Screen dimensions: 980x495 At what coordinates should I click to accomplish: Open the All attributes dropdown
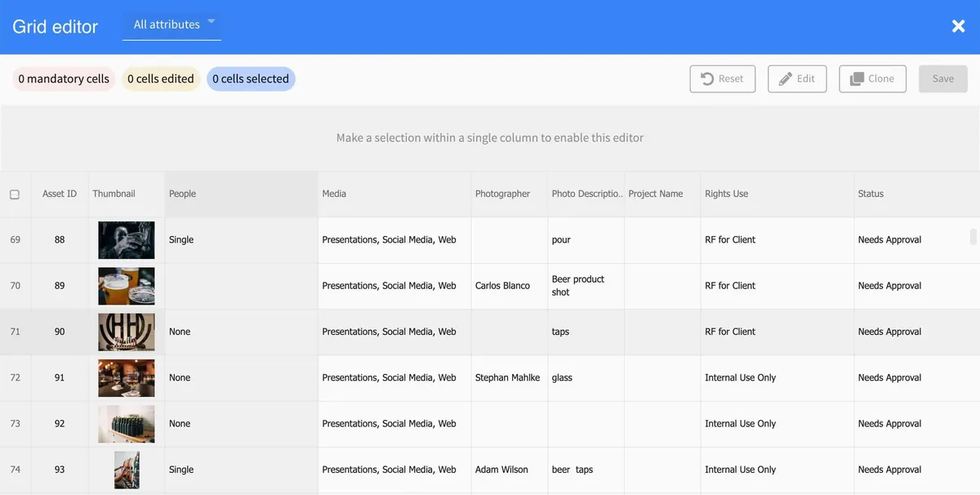pyautogui.click(x=171, y=25)
